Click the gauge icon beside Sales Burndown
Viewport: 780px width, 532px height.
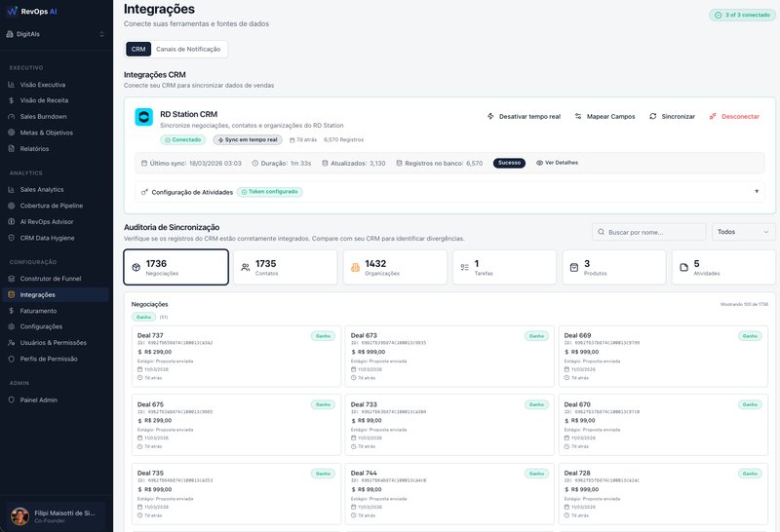pos(12,116)
